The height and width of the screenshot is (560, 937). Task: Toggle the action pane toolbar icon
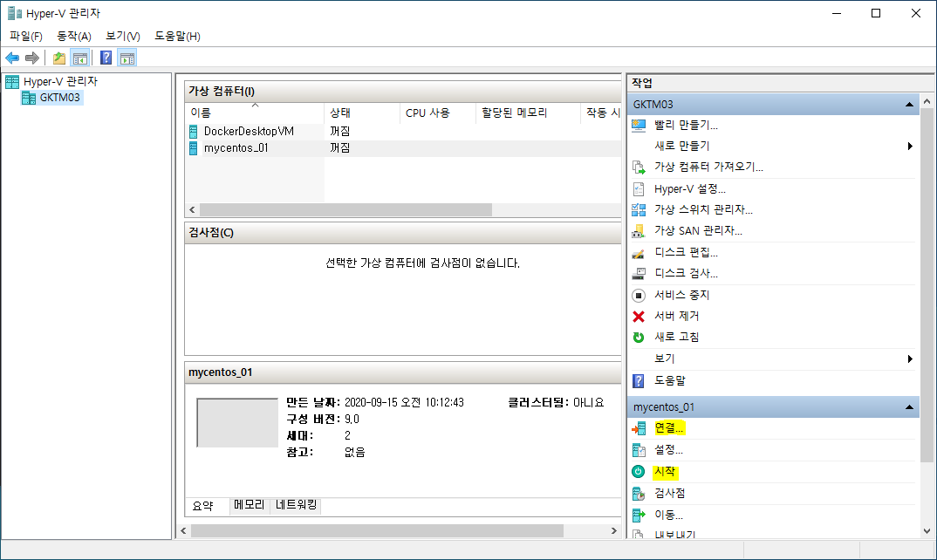[127, 58]
